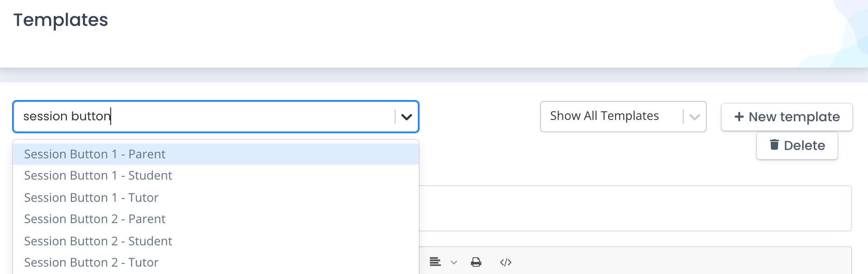
Task: Click the plus icon on New template
Action: click(x=739, y=117)
